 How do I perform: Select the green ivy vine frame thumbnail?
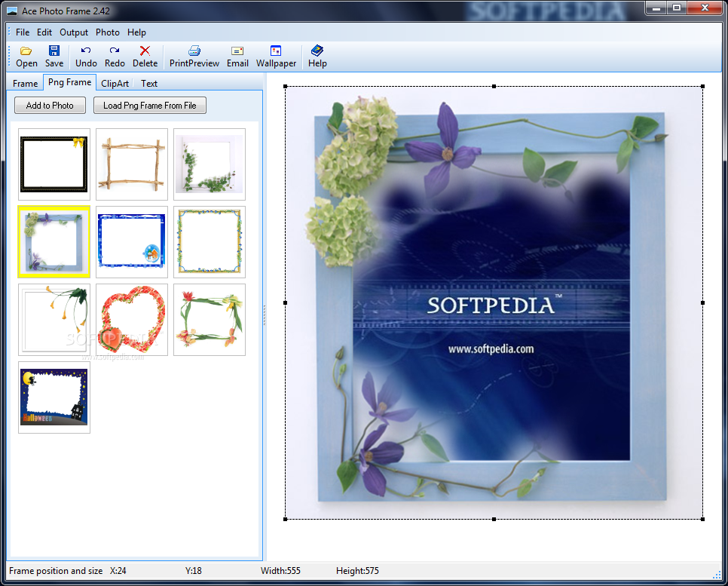coord(210,164)
